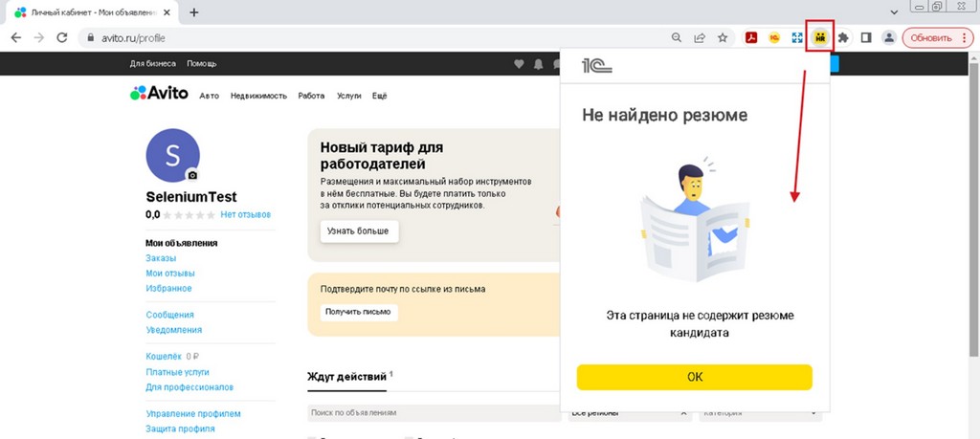Open Для бизнеса in top bar
Screen dimensions: 980x439
[x=153, y=64]
